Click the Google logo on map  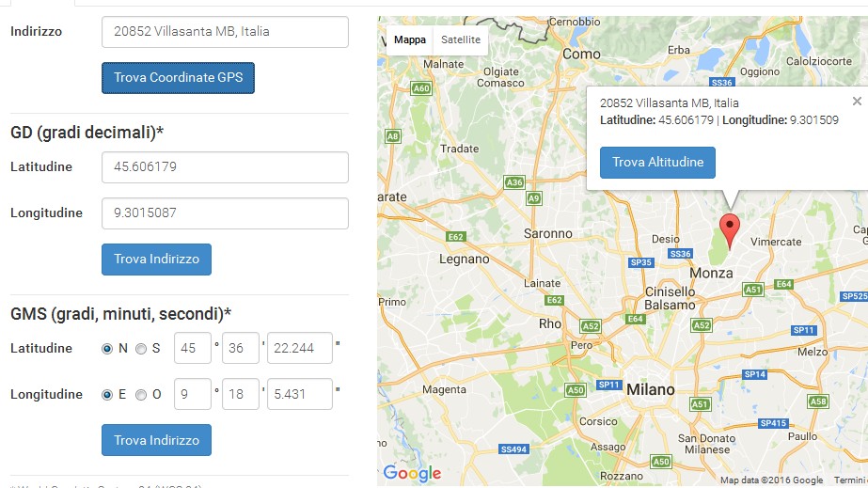pos(413,474)
